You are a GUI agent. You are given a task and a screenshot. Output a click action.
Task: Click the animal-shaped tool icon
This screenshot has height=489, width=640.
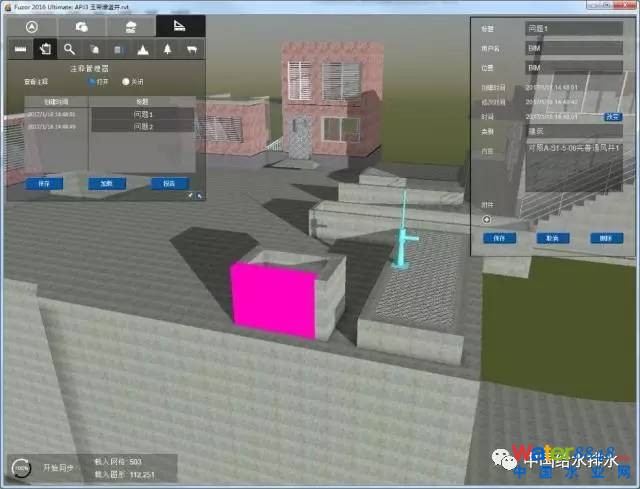[x=191, y=48]
